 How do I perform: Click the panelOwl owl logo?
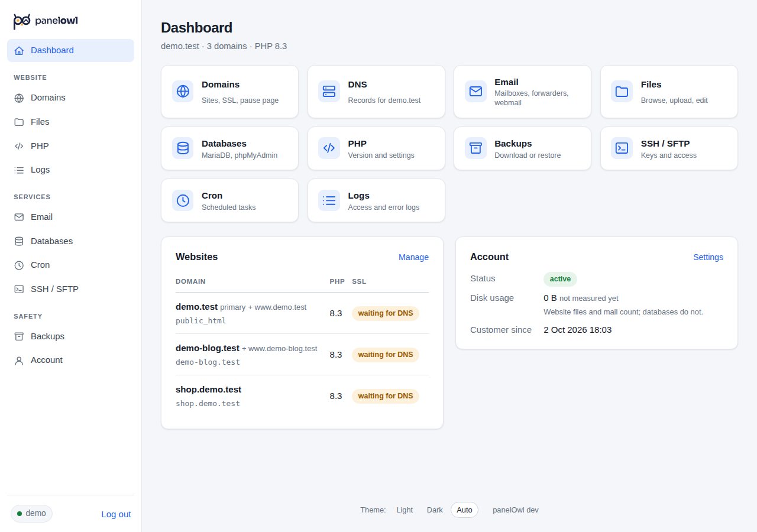click(22, 21)
